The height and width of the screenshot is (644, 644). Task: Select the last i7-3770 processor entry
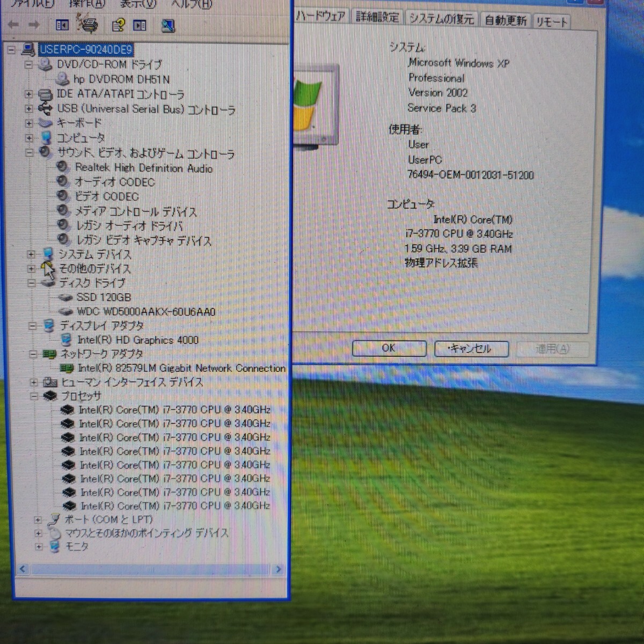[x=174, y=506]
